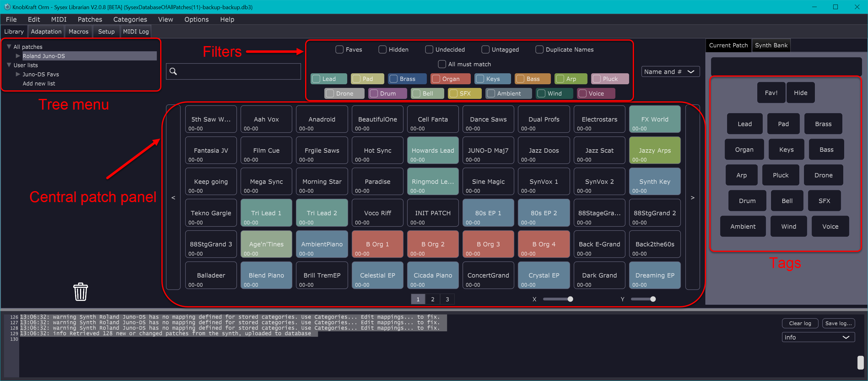Switch to the Synth Bank tab

771,45
